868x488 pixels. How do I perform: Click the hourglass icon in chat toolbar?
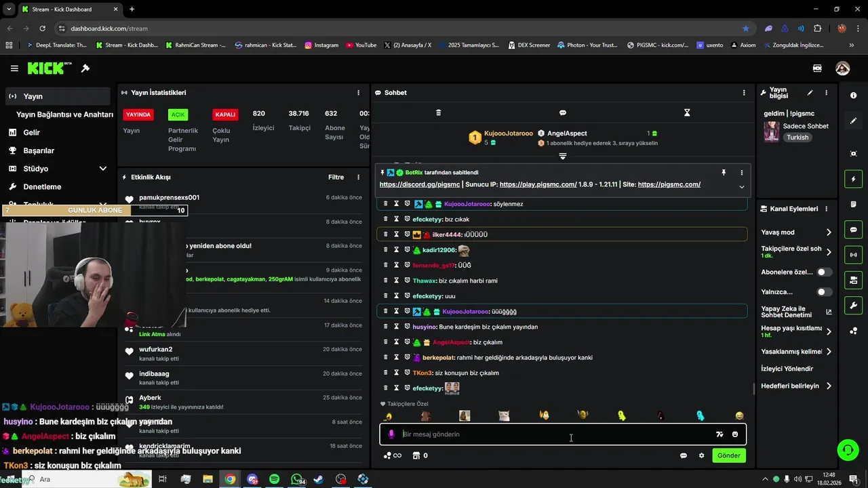tap(687, 113)
